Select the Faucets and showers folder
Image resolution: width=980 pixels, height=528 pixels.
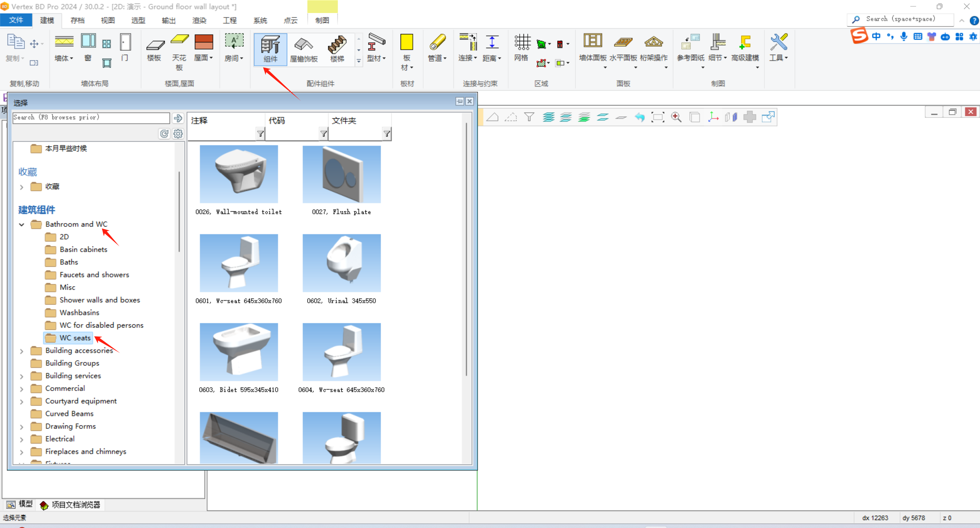tap(87, 275)
